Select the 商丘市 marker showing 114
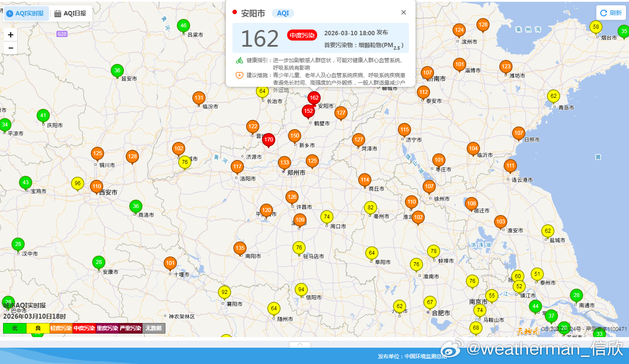Image resolution: width=629 pixels, height=364 pixels. click(x=364, y=181)
